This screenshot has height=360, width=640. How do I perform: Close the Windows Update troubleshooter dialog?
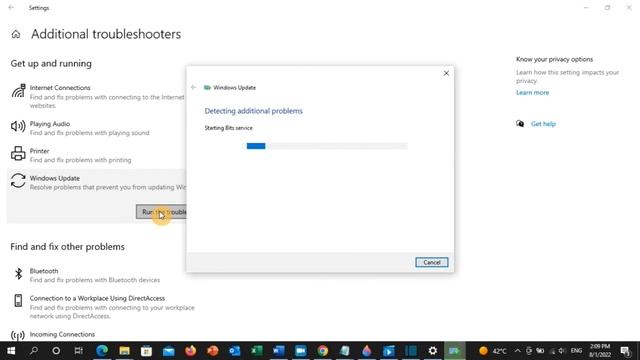tap(446, 73)
